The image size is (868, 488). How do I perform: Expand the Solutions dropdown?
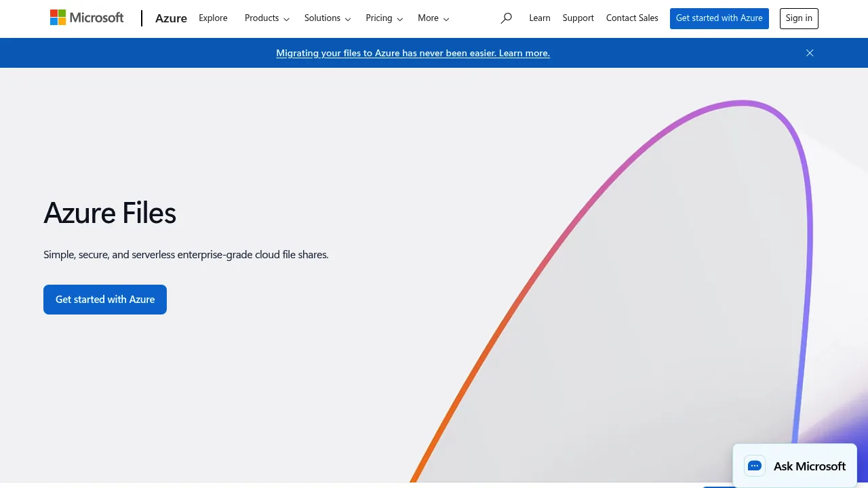pyautogui.click(x=328, y=18)
